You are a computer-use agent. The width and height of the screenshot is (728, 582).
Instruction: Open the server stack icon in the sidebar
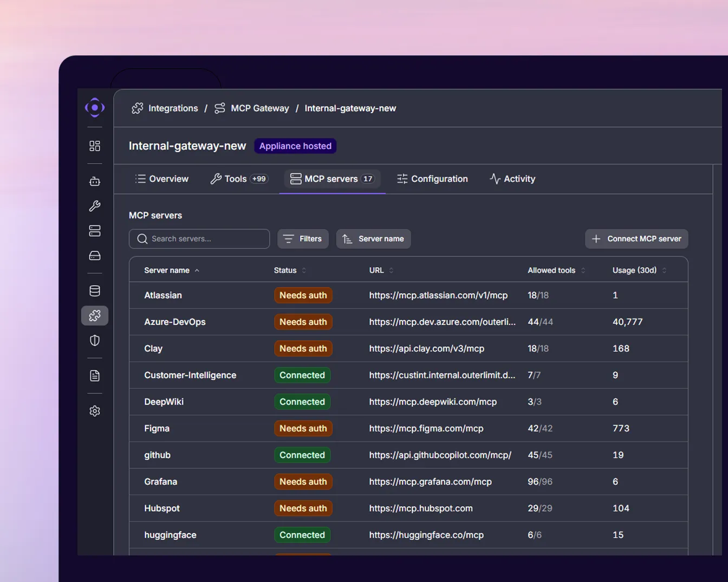coord(95,231)
